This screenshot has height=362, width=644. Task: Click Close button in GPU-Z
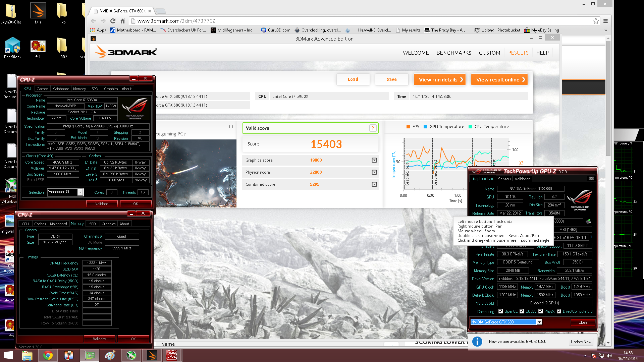point(583,322)
